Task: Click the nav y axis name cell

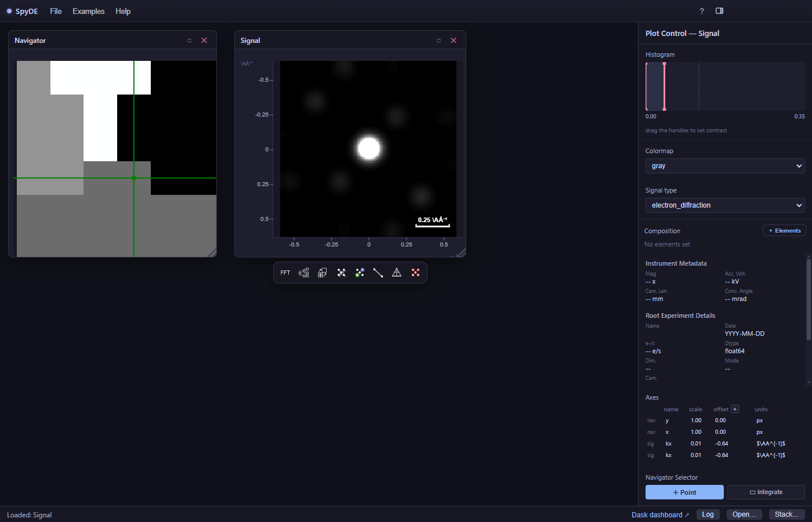Action: coord(667,420)
